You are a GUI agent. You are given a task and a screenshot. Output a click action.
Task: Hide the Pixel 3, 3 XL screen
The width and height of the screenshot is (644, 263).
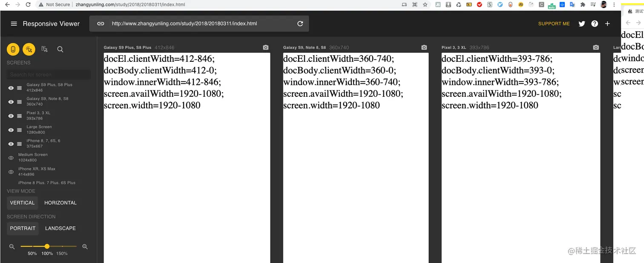coord(11,116)
